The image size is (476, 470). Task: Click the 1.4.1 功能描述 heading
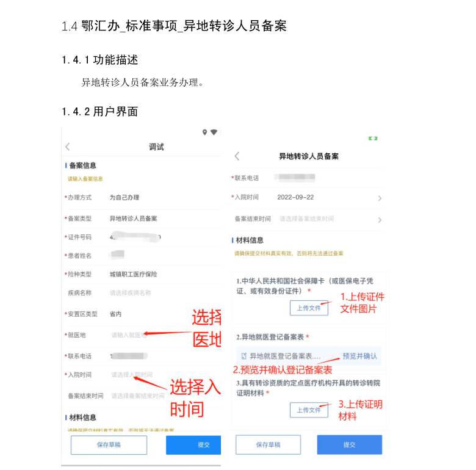100,60
